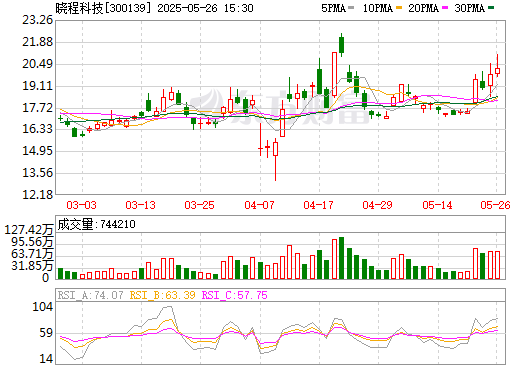Screen dimensions: 520x365
Task: Click the 59 RSI axis label
Action: (x=46, y=333)
